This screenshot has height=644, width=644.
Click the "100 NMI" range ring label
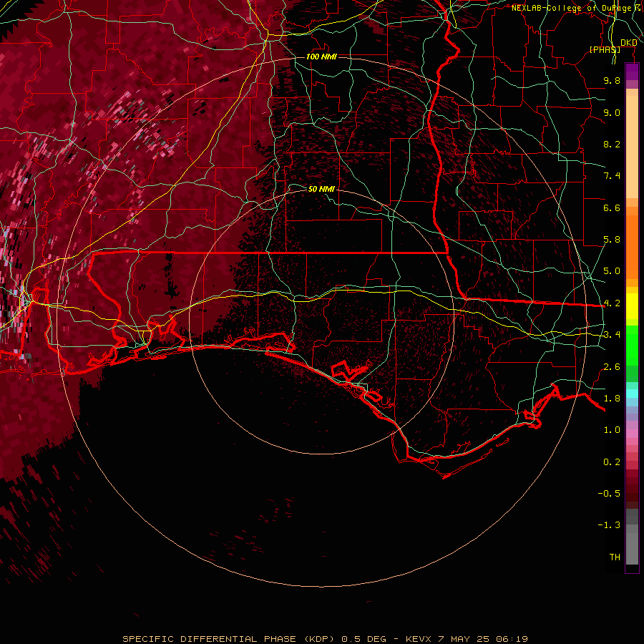click(x=321, y=57)
